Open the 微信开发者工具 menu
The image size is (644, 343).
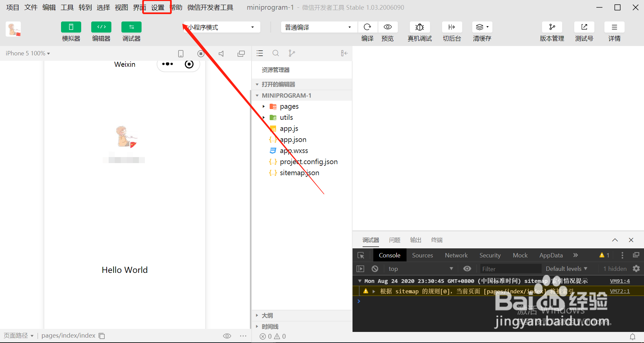210,7
